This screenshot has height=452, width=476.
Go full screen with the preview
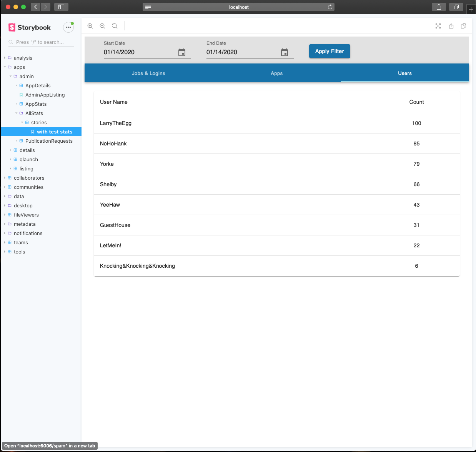tap(438, 26)
